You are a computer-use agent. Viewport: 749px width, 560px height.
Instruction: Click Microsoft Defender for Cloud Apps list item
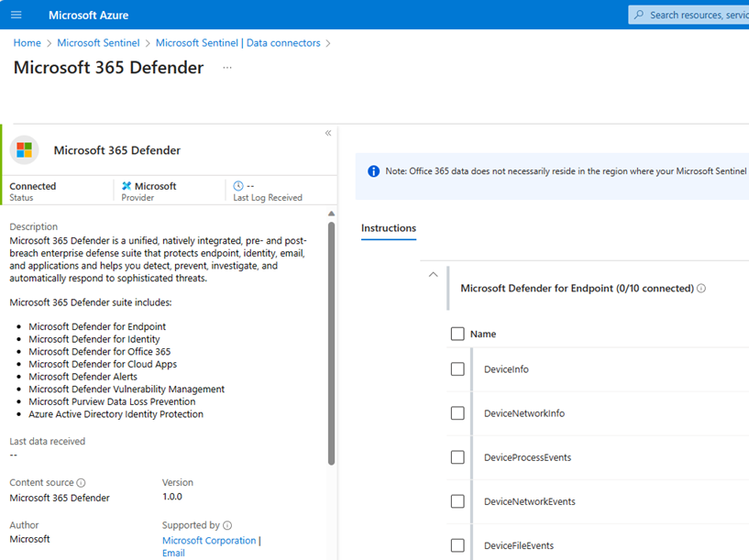(103, 364)
